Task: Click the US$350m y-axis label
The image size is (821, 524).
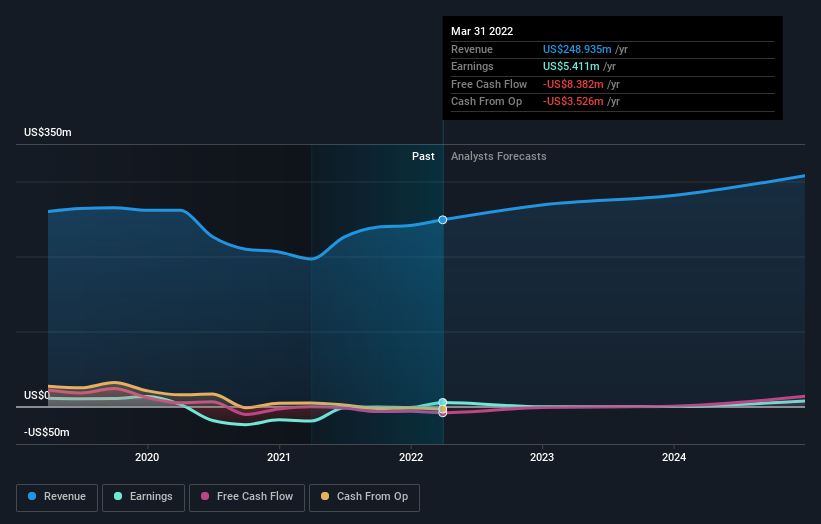Action: 48,132
